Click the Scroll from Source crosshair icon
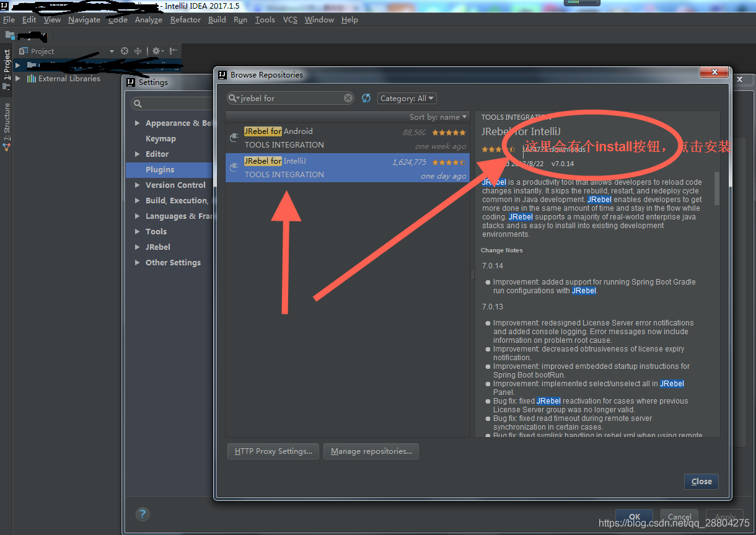The image size is (756, 535). tap(125, 51)
